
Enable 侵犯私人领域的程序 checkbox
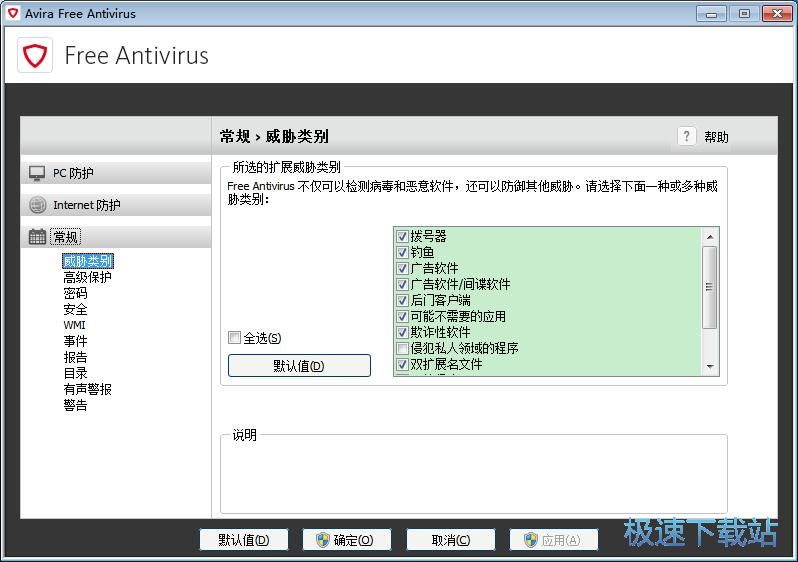click(x=402, y=348)
